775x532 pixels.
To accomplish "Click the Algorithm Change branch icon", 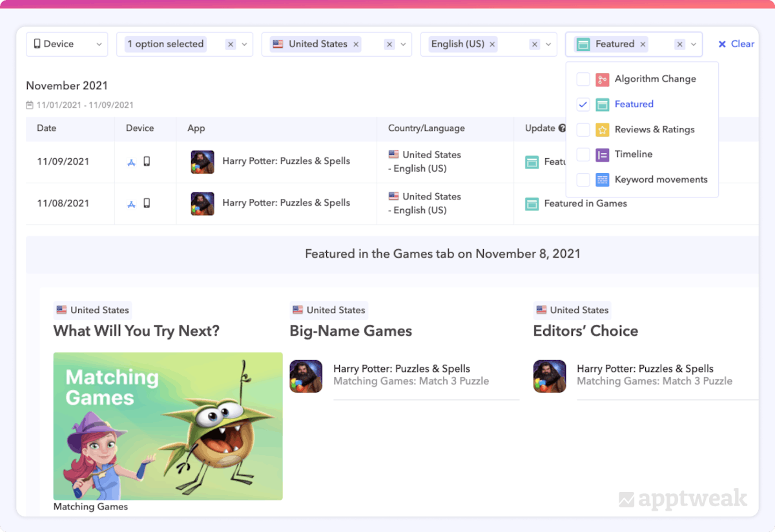I will pos(602,79).
